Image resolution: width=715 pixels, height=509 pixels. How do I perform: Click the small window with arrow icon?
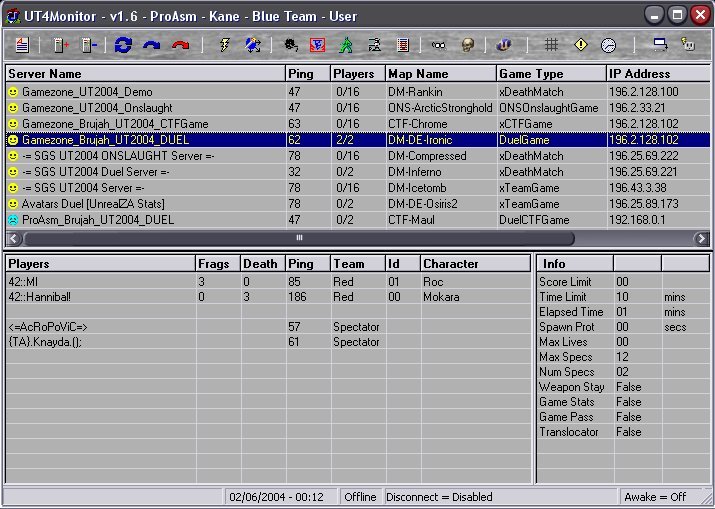(660, 44)
